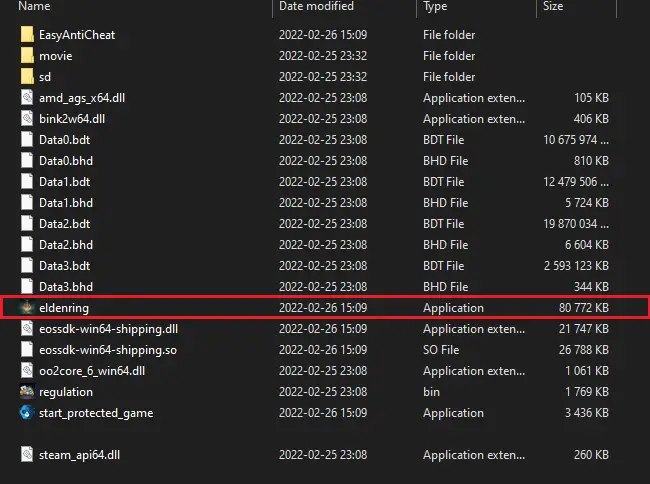Click the Data2.bdt file icon
This screenshot has width=650, height=484.
point(27,224)
